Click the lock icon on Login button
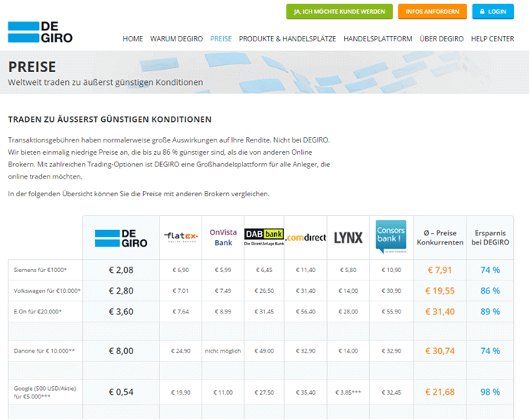Viewport: 530px width, 420px height. pos(483,11)
